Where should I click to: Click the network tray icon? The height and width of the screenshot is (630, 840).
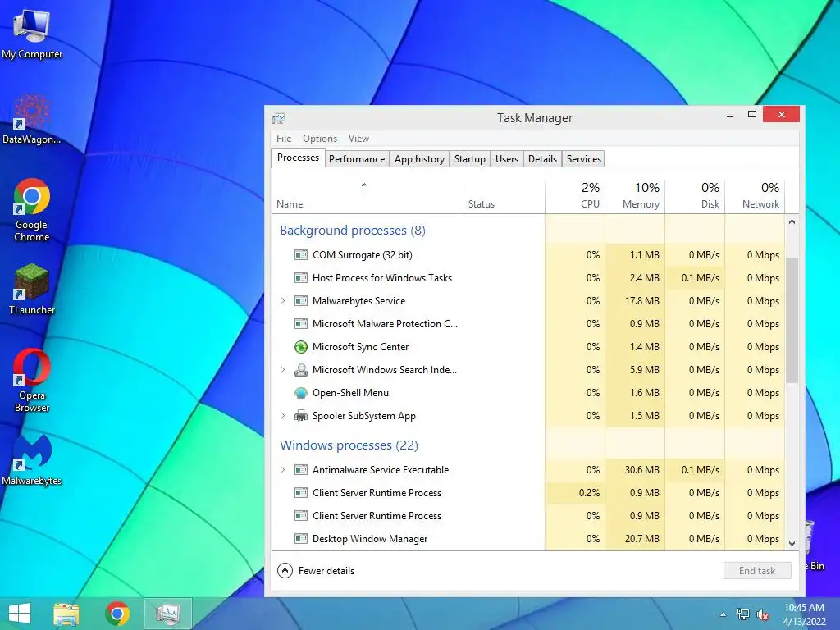coord(743,614)
